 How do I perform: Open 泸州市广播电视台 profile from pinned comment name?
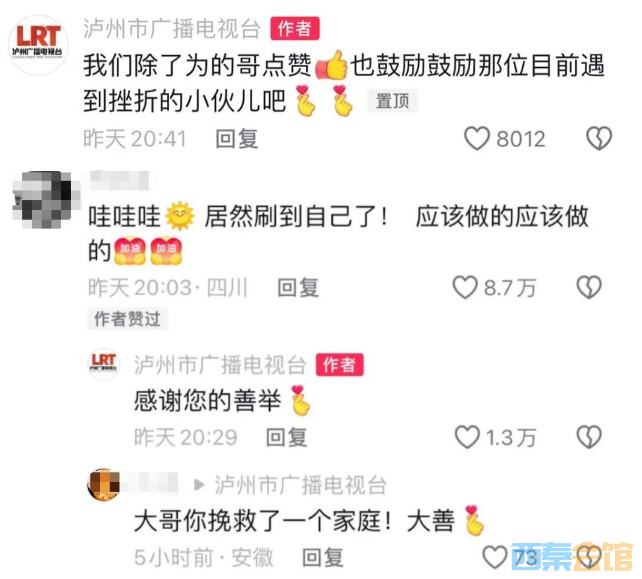172,29
